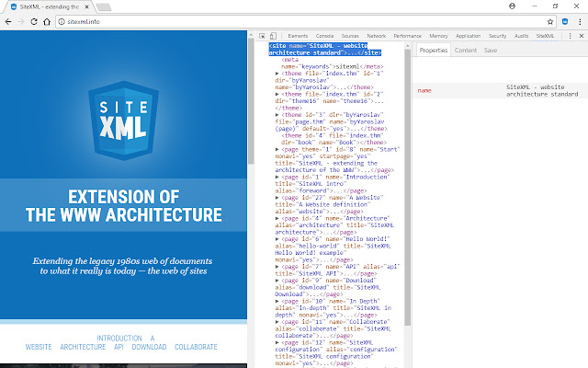
Task: Switch to the Memory tab
Action: [x=438, y=36]
